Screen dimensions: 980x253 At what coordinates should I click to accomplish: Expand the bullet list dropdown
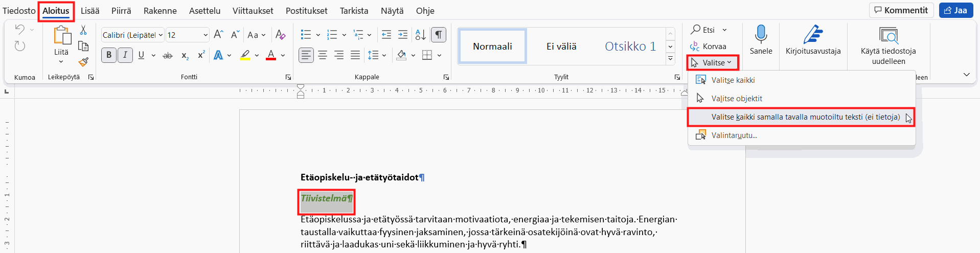[318, 35]
